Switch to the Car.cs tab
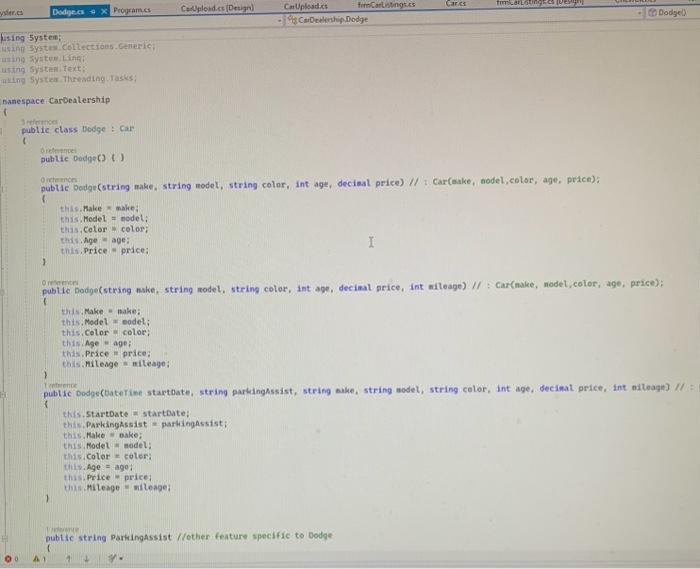Viewport: 700px width, 569px height. click(x=455, y=3)
